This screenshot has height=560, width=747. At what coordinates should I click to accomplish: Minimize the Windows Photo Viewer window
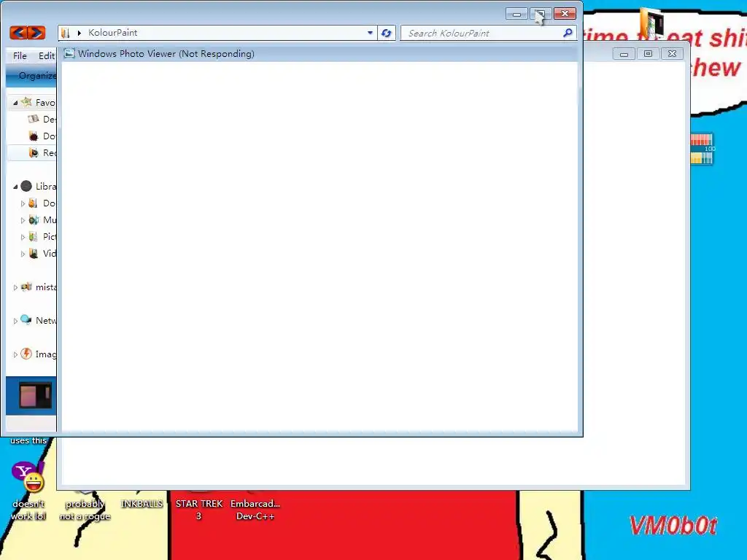(x=624, y=54)
